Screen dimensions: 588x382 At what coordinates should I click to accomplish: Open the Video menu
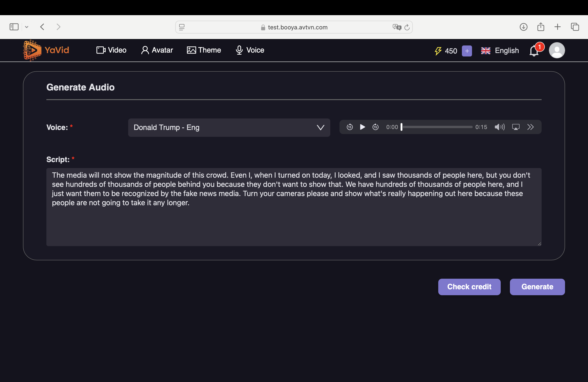tap(111, 50)
